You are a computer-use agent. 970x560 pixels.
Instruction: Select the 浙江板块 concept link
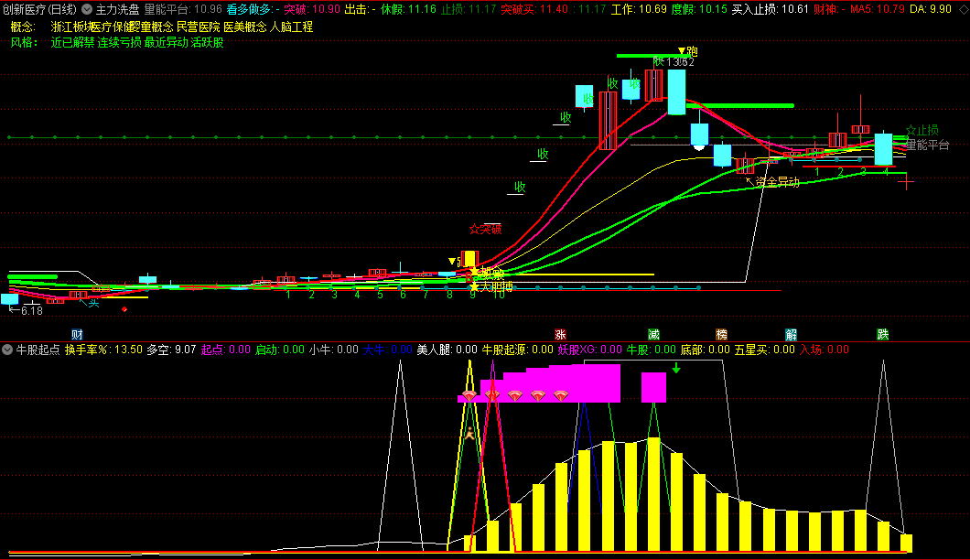(70, 27)
